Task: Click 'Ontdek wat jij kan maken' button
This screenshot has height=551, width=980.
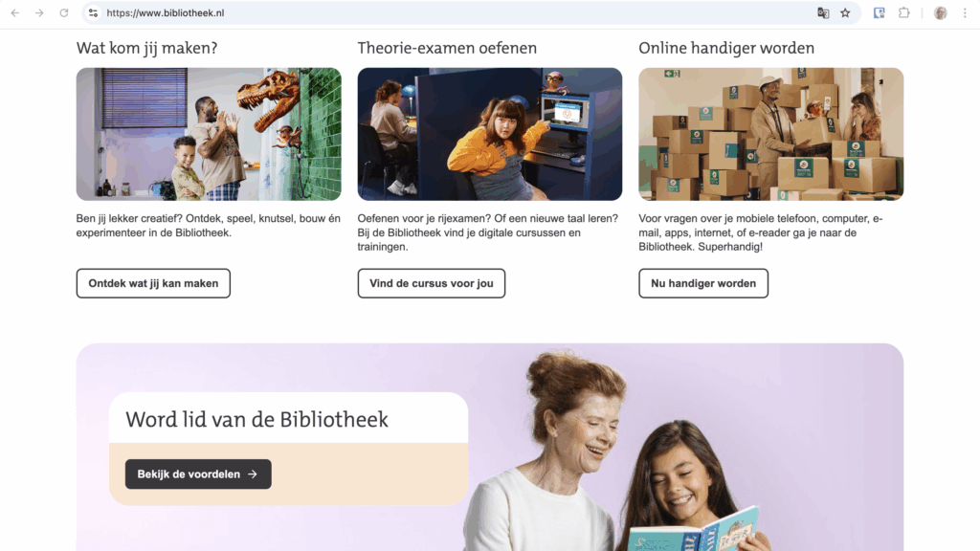Action: coord(153,283)
